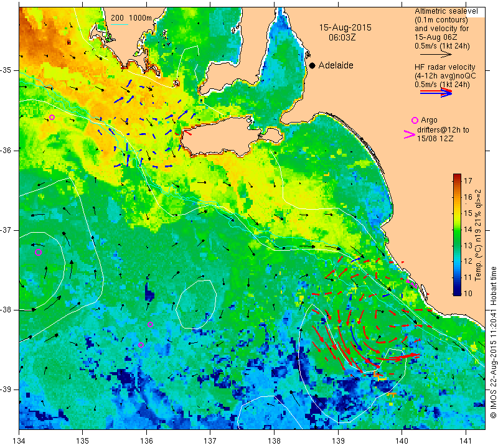Click the magenta drifter arrowhead in legend
498x448 pixels.
coord(410,134)
